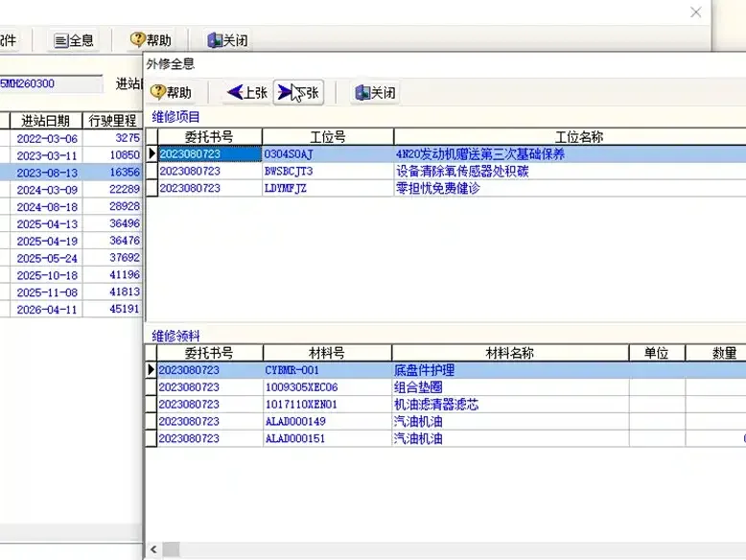Click 关闭 in the back window toolbar
Image resolution: width=746 pixels, height=560 pixels.
pyautogui.click(x=228, y=40)
